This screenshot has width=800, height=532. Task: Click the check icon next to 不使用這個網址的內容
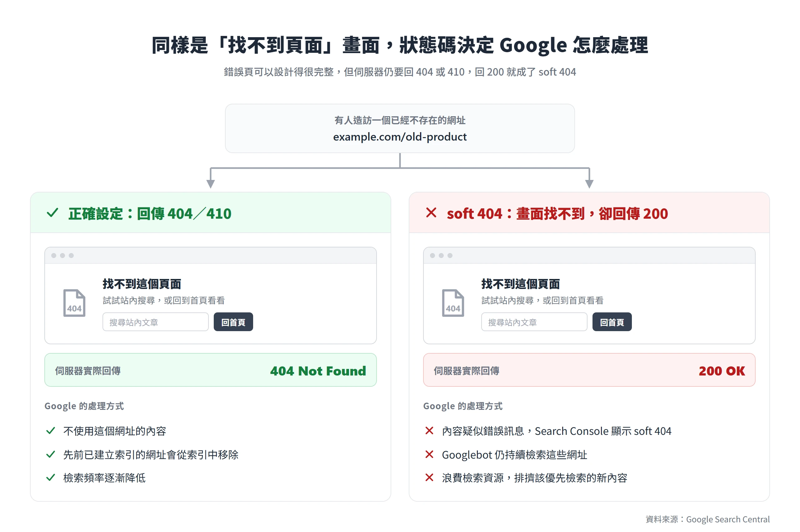pos(51,430)
